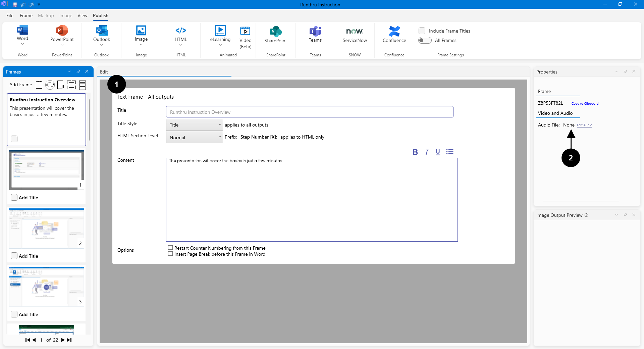Select the Video (Beta) export icon
Viewport: 644px width, 349px height.
point(245,32)
